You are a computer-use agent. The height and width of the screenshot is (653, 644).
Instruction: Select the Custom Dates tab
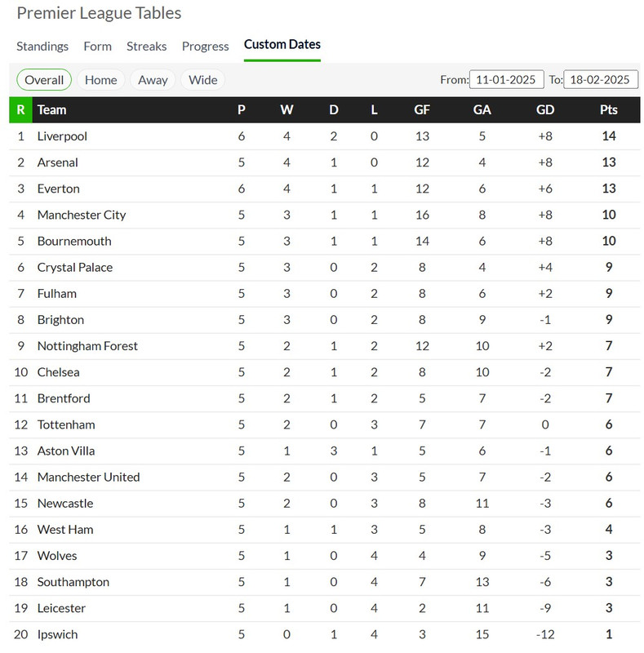tap(282, 45)
